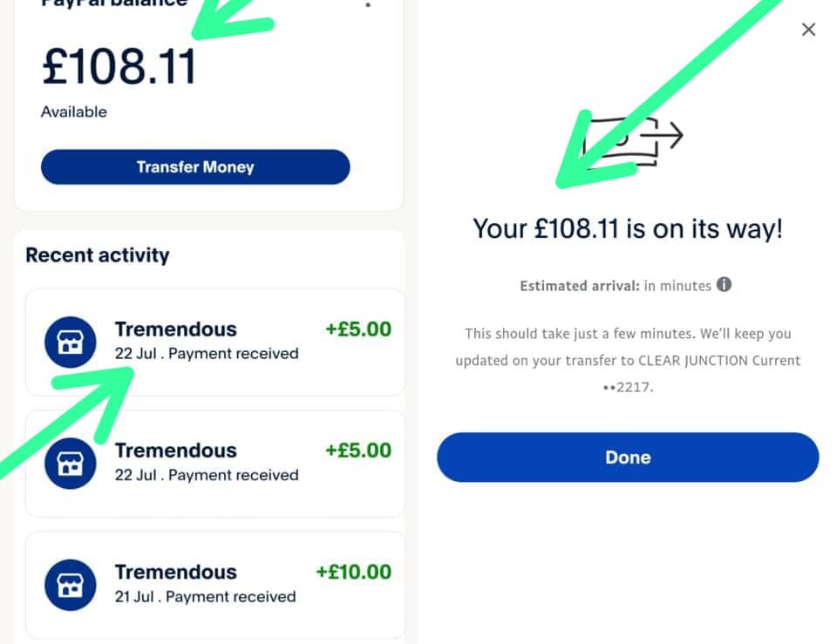Close the transfer confirmation panel

[x=808, y=30]
